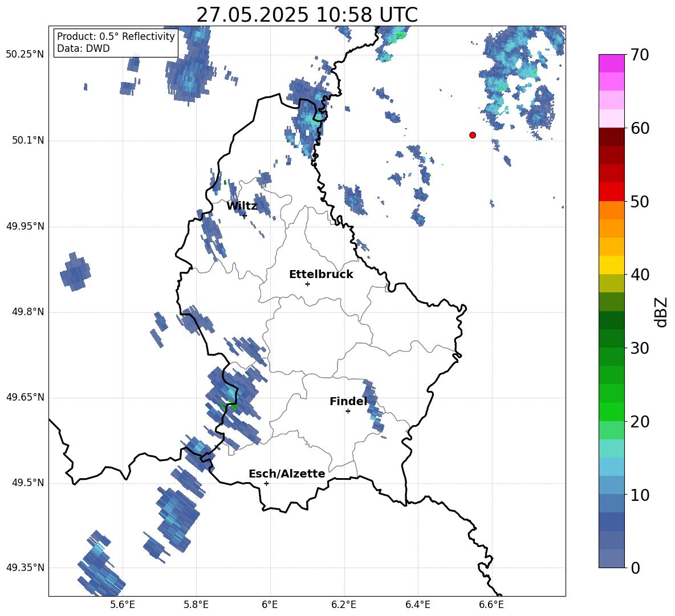
Task: Click the Wiltz station cross marker
Action: coord(245,215)
